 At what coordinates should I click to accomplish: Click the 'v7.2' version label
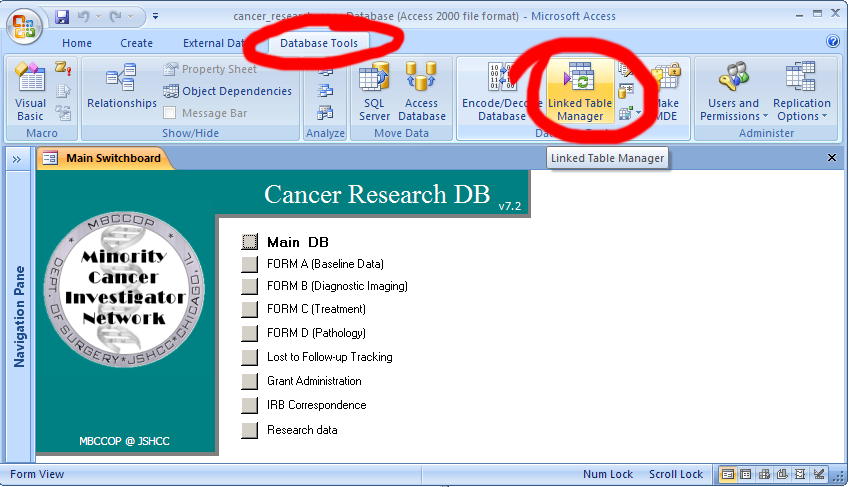(x=510, y=206)
